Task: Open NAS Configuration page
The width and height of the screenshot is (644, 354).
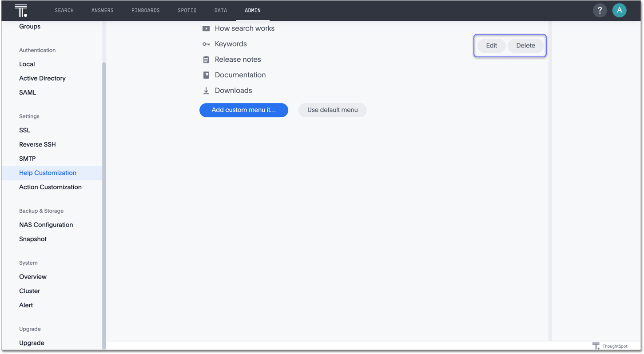Action: tap(46, 225)
